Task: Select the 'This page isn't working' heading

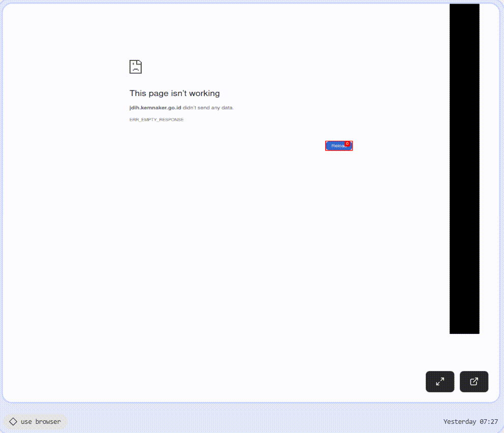Action: click(175, 93)
